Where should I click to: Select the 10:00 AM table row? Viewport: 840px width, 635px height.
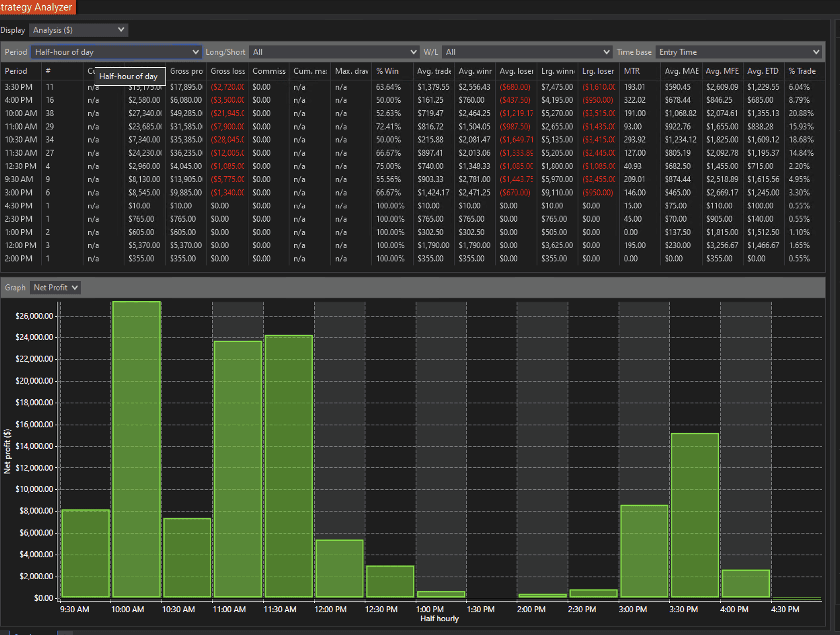[x=21, y=114]
